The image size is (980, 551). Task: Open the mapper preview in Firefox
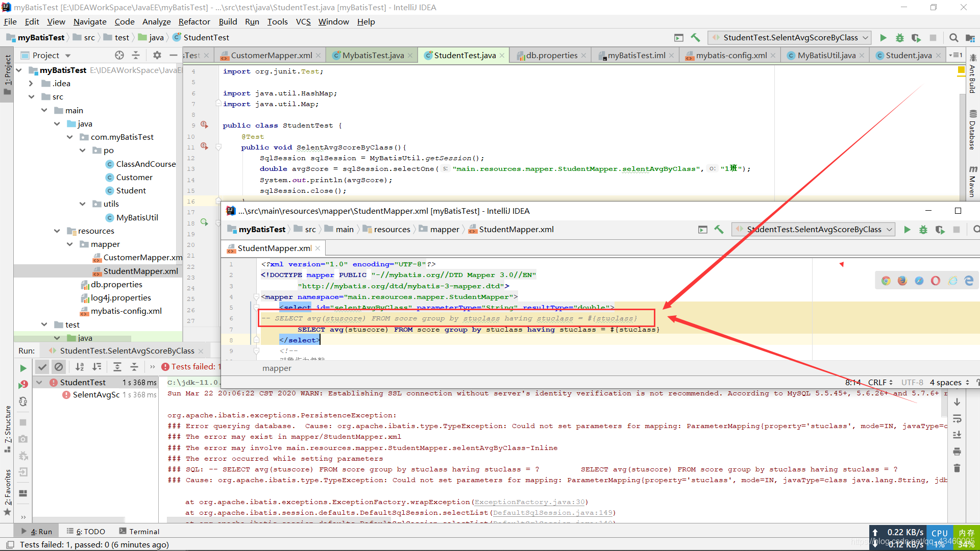[x=902, y=281]
